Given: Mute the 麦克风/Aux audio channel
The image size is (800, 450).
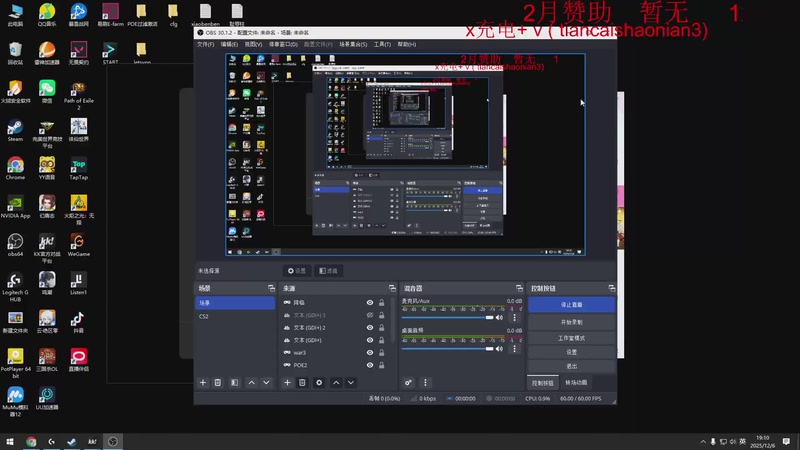Looking at the screenshot, I should 499,317.
